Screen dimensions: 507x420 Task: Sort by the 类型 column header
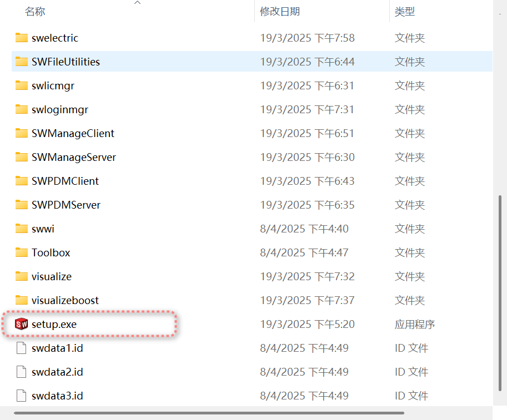(404, 12)
